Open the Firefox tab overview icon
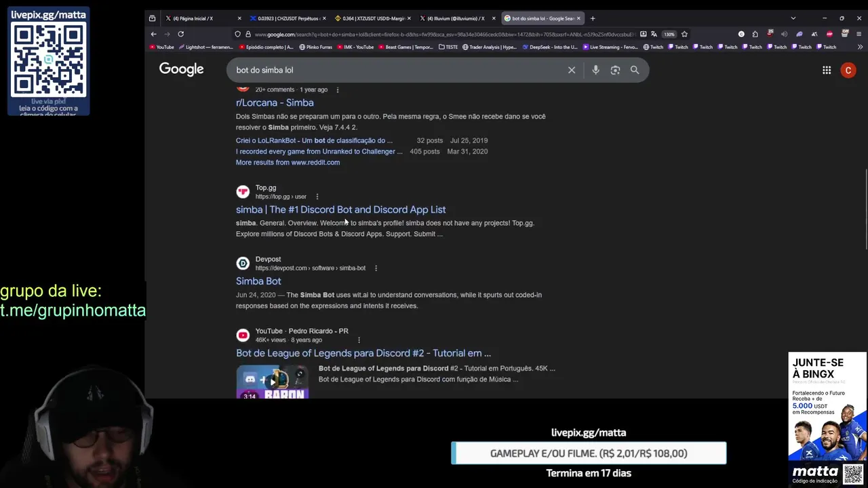This screenshot has height=488, width=868. click(152, 18)
